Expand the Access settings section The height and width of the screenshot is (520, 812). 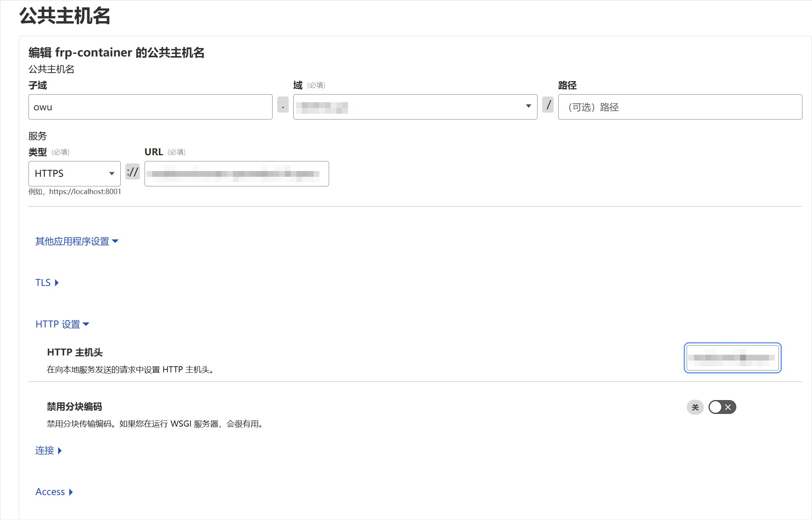[50, 492]
